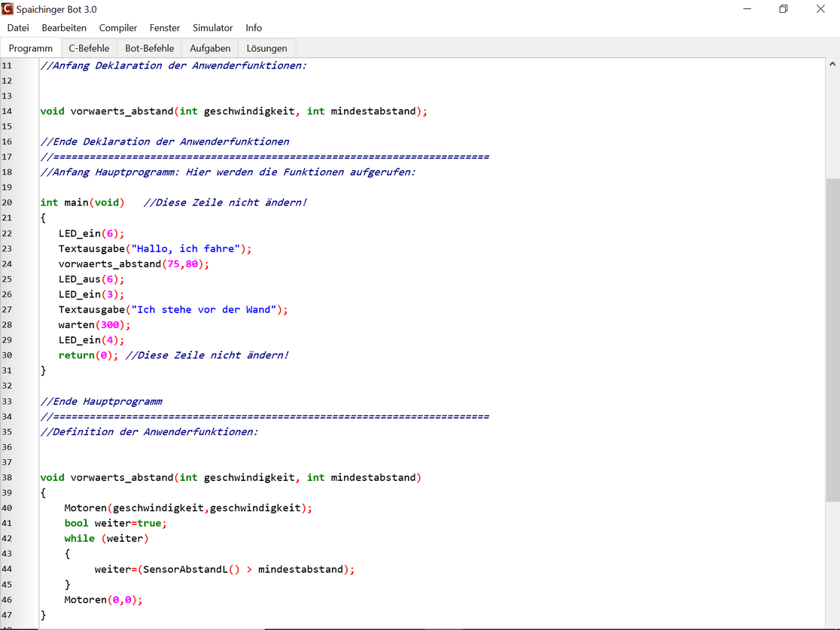Switch to the C-Befehle tab
840x630 pixels.
(x=89, y=48)
